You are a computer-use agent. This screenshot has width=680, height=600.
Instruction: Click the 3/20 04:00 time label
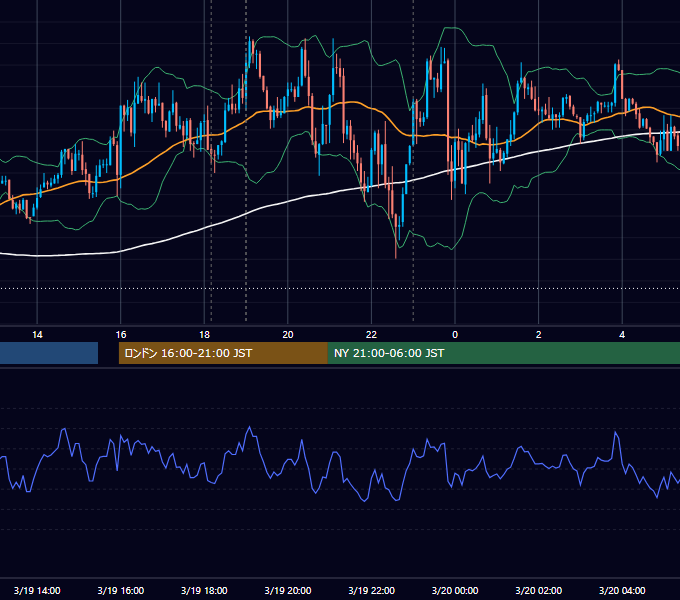pyautogui.click(x=622, y=590)
